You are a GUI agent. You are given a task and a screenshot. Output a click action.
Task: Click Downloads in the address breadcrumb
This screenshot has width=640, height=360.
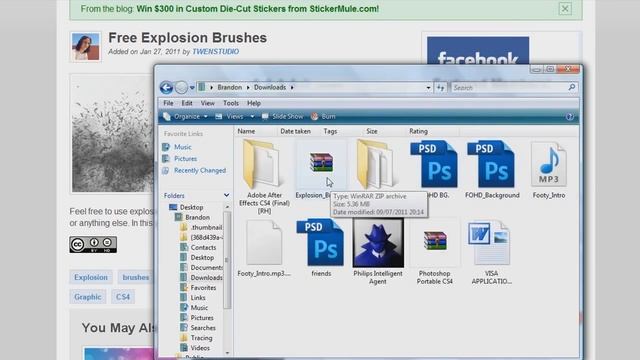tap(270, 87)
